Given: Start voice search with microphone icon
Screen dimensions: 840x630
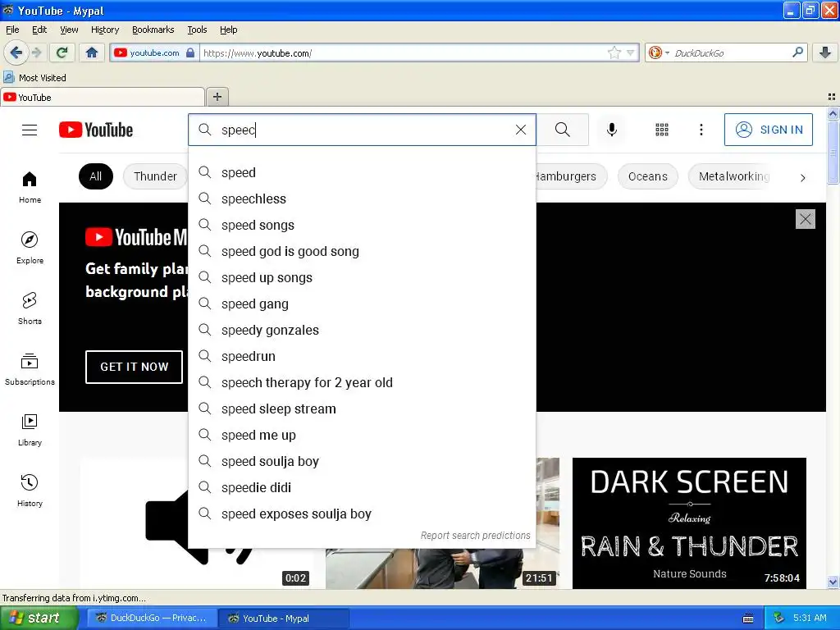Looking at the screenshot, I should 612,130.
